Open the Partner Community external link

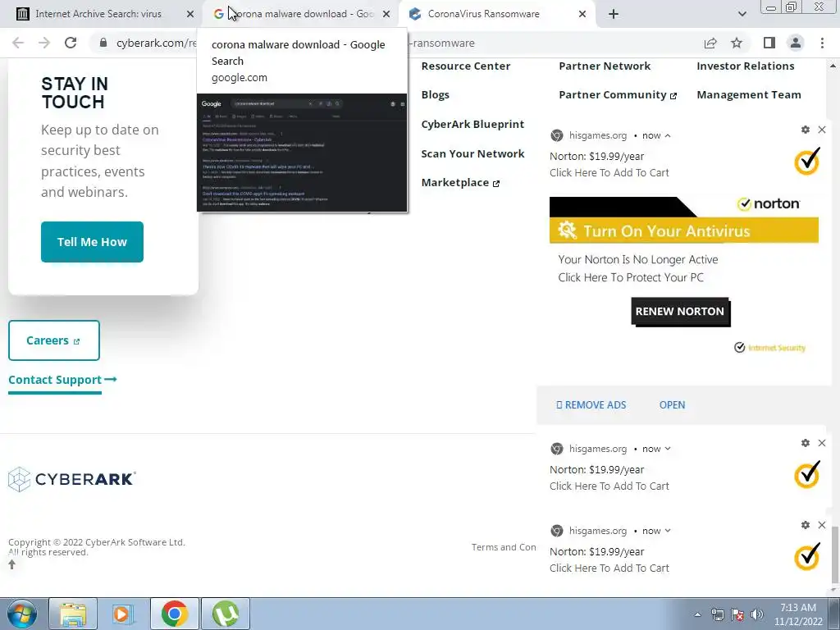click(618, 95)
